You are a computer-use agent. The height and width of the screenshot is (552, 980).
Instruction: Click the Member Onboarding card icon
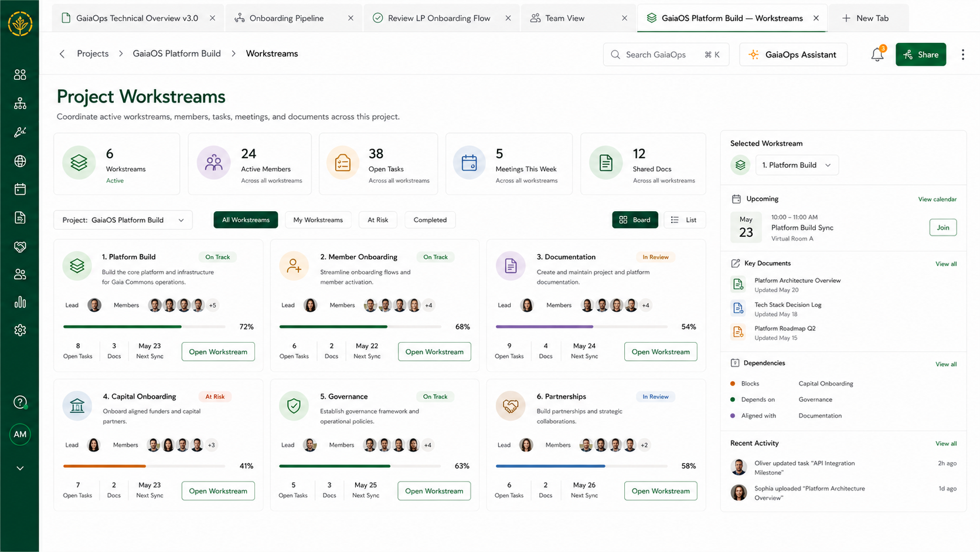(294, 266)
